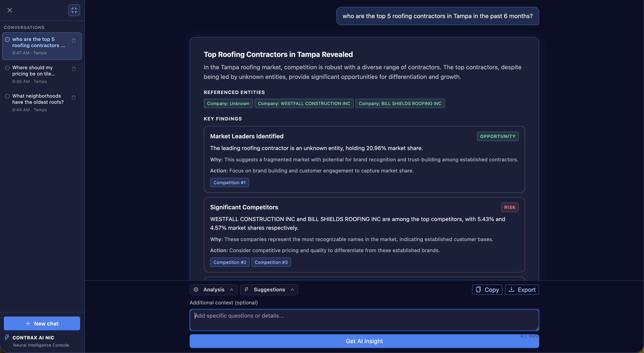Delete the 'top 5 roofing contractors' conversation
Image resolution: width=644 pixels, height=353 pixels.
74,41
